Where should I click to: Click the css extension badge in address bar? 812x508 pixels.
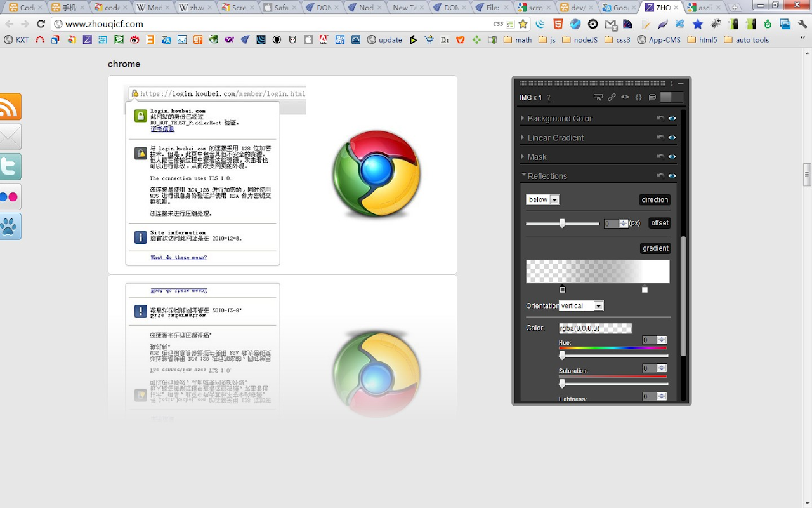coord(498,24)
